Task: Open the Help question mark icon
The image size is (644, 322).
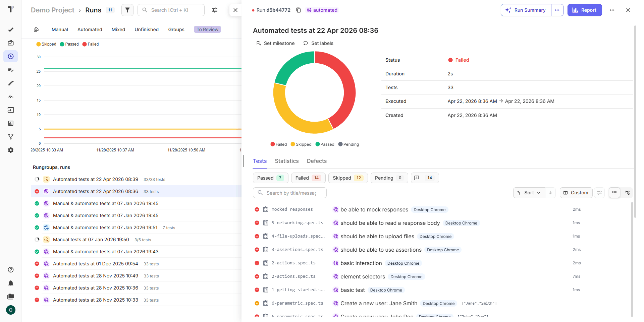Action: pyautogui.click(x=11, y=270)
